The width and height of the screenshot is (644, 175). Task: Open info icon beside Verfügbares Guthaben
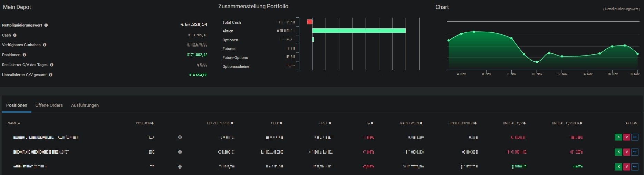tap(45, 45)
